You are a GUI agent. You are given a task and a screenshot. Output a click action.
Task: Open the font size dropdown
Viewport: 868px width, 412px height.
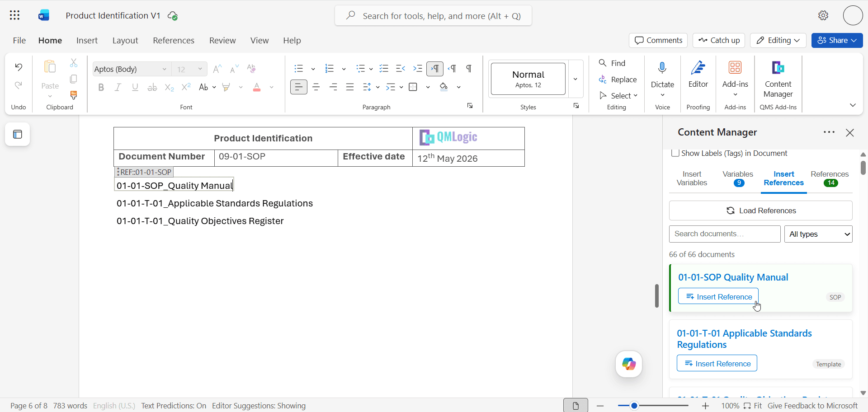point(200,69)
